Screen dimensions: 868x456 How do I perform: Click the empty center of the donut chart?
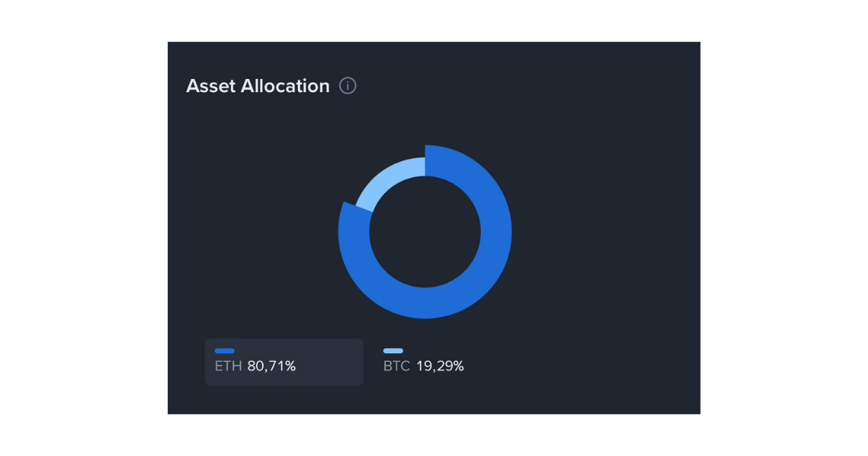pyautogui.click(x=425, y=232)
